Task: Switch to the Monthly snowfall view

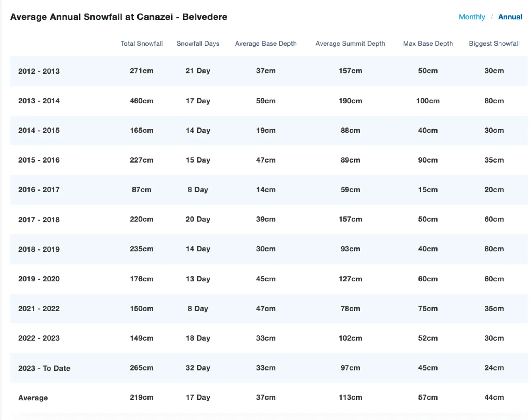Action: tap(472, 17)
